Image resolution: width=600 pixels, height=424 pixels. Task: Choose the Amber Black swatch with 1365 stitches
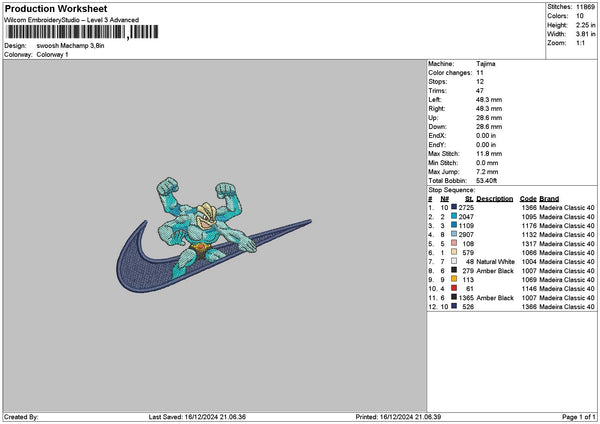click(454, 297)
